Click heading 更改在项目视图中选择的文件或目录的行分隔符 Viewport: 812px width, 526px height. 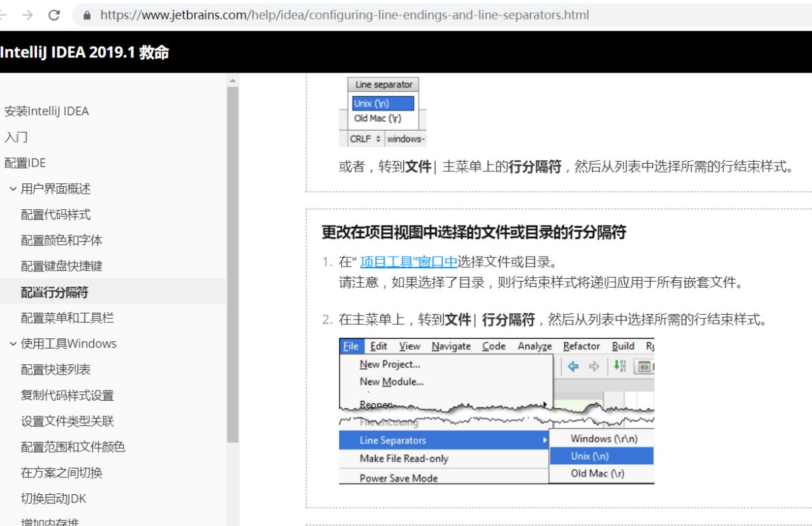pos(474,233)
